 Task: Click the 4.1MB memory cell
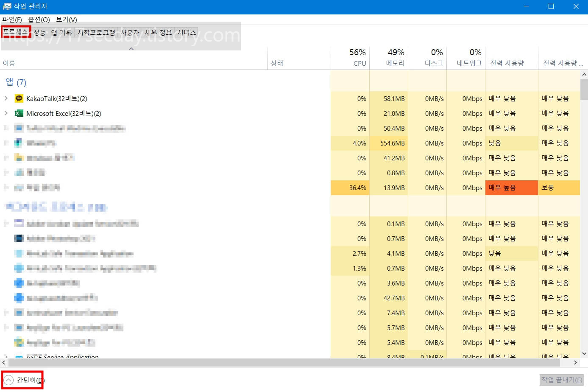point(389,253)
